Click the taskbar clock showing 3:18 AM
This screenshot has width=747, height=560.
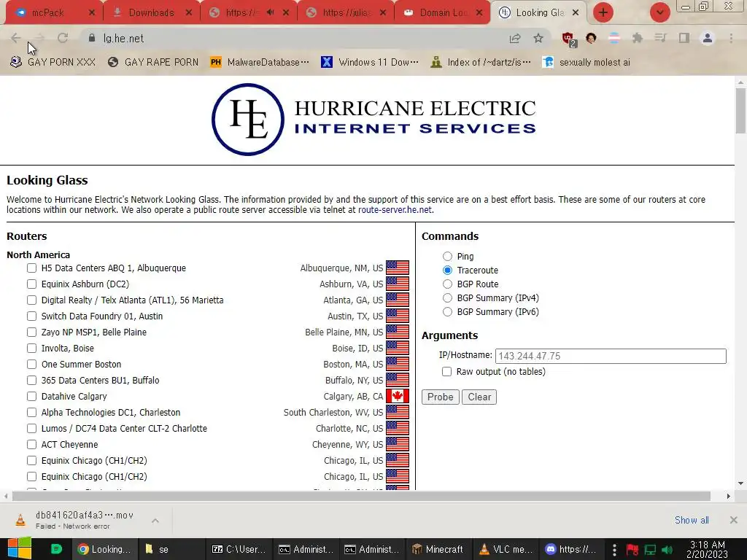(x=707, y=550)
